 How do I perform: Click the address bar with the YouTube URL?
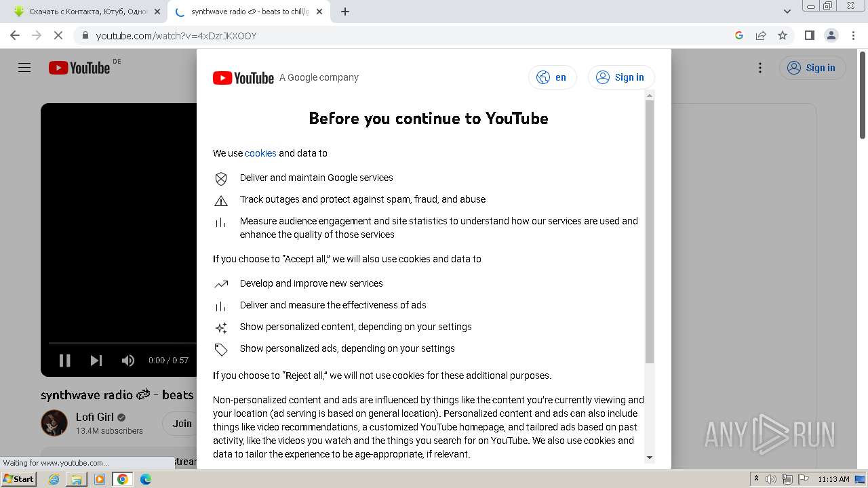tap(407, 36)
